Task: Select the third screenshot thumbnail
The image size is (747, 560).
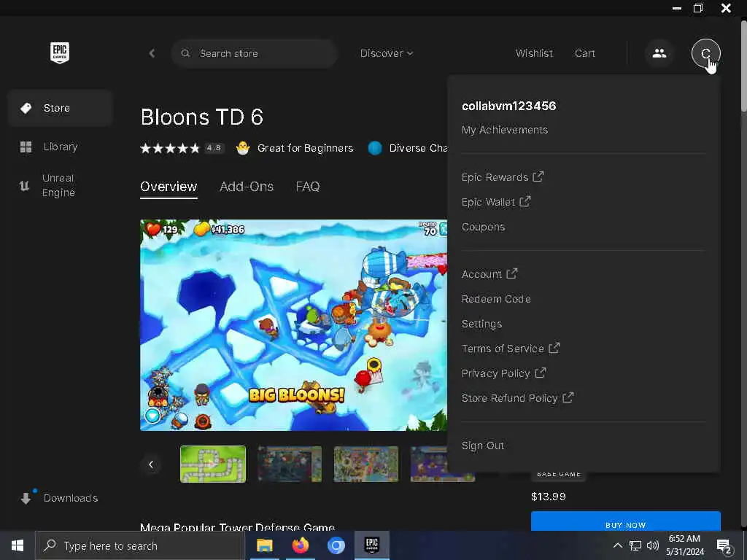Action: click(x=366, y=464)
